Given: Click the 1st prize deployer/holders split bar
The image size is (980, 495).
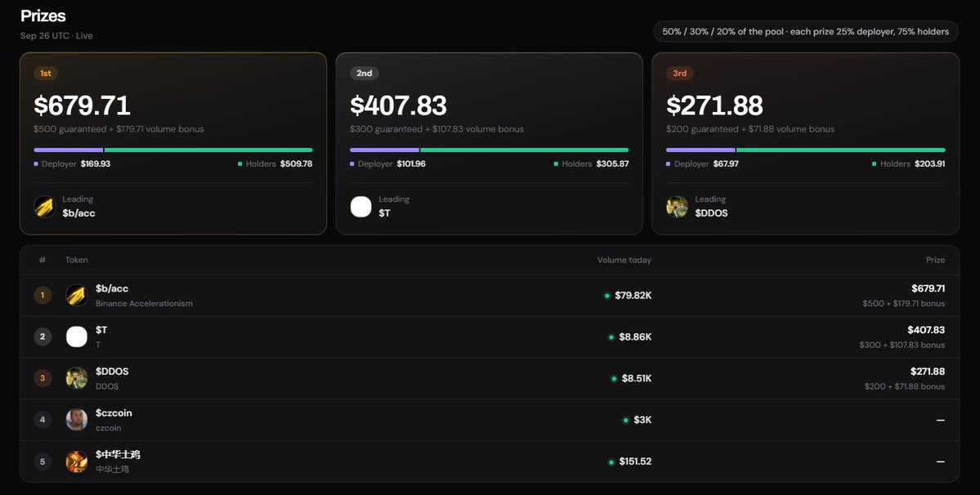Looking at the screenshot, I should click(173, 149).
